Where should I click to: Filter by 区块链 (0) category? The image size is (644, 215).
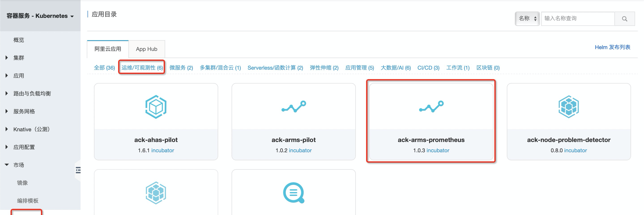pyautogui.click(x=488, y=68)
